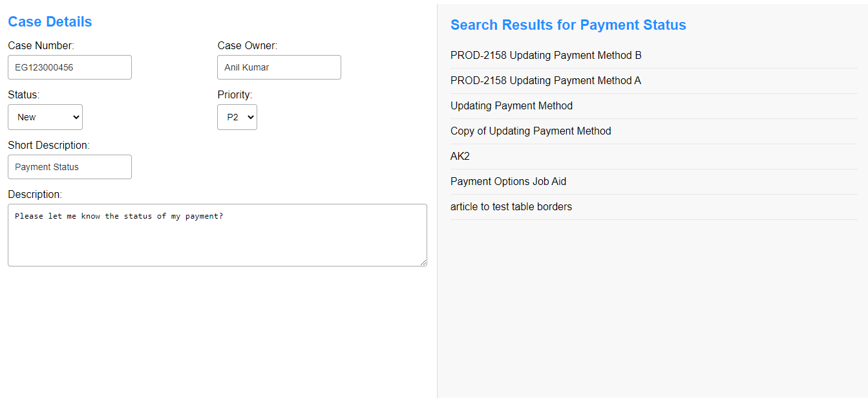Click the Case Number label
The image size is (868, 403).
[41, 45]
